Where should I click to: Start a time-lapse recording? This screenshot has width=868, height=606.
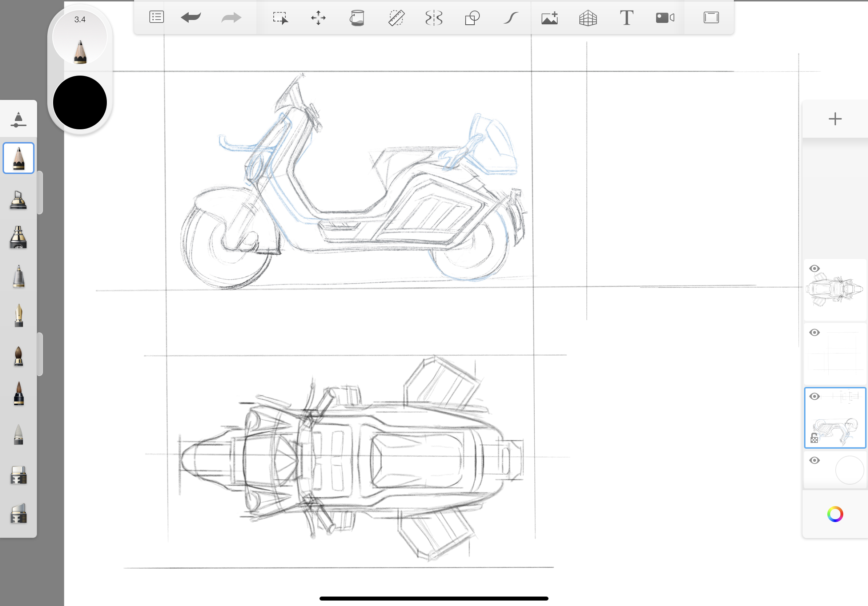pyautogui.click(x=666, y=17)
